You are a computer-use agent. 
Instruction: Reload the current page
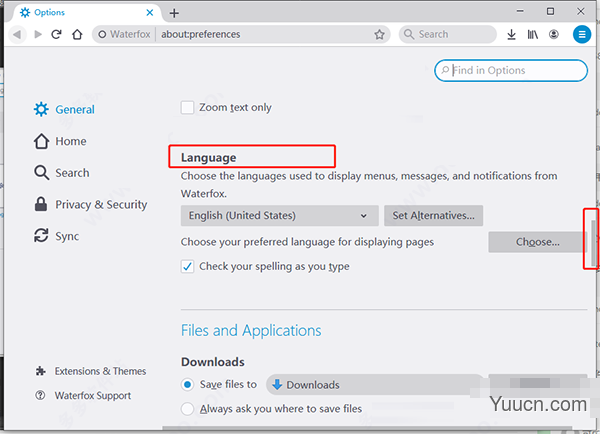[57, 34]
